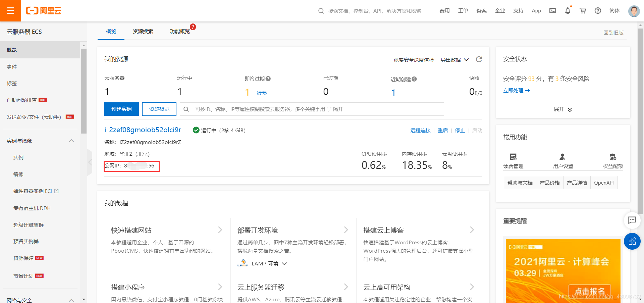This screenshot has width=644, height=303.
Task: Collapse the 实例与镜像 sidebar group
Action: pyautogui.click(x=71, y=141)
